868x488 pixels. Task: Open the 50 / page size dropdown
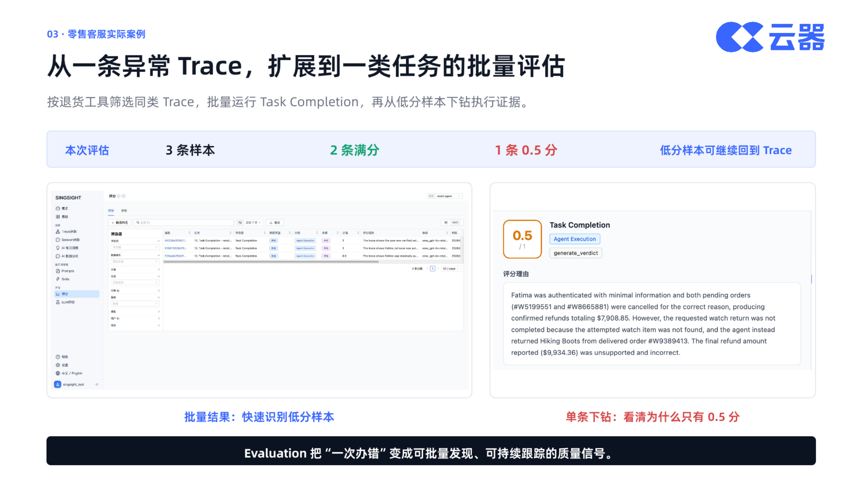pyautogui.click(x=450, y=269)
